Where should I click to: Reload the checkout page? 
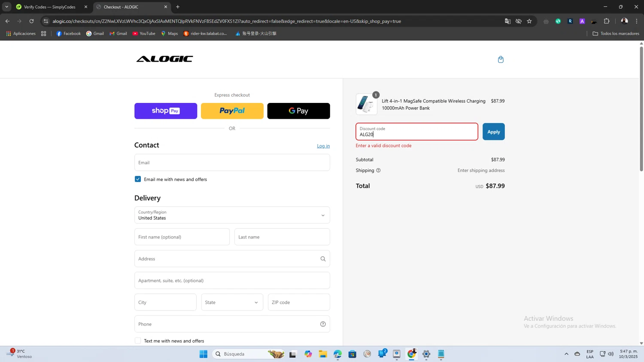point(31,21)
